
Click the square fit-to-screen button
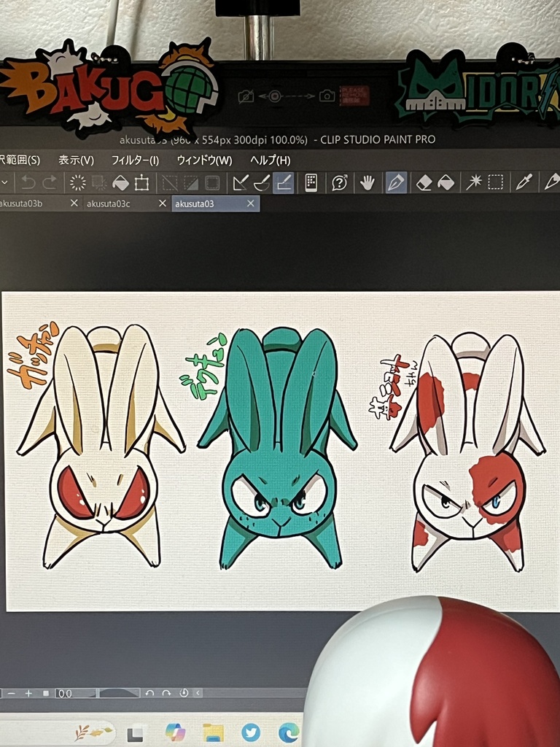(46, 693)
